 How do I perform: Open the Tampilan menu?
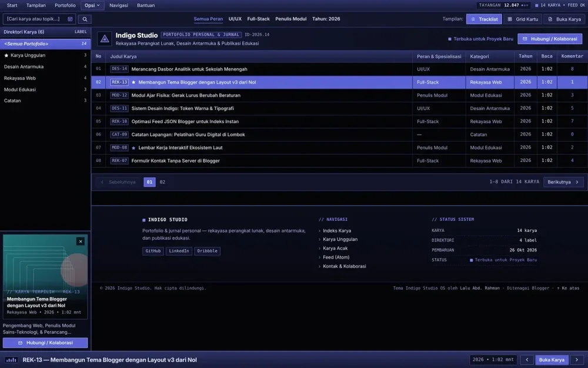click(36, 5)
